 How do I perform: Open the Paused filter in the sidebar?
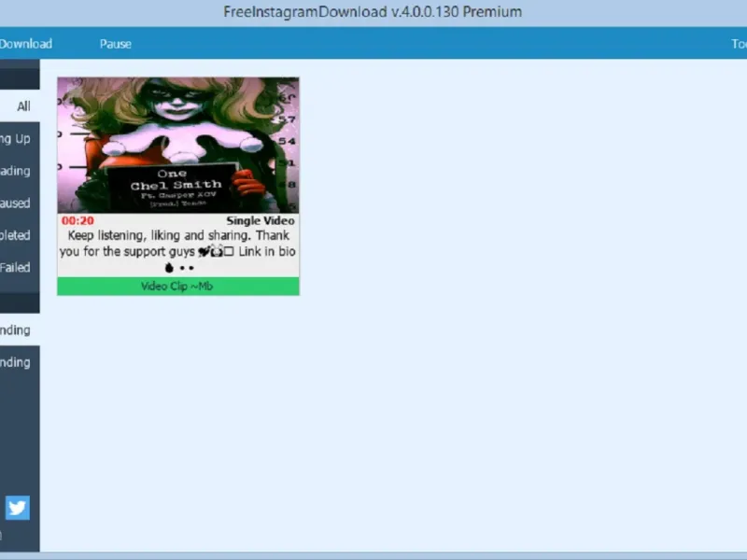[x=20, y=203]
